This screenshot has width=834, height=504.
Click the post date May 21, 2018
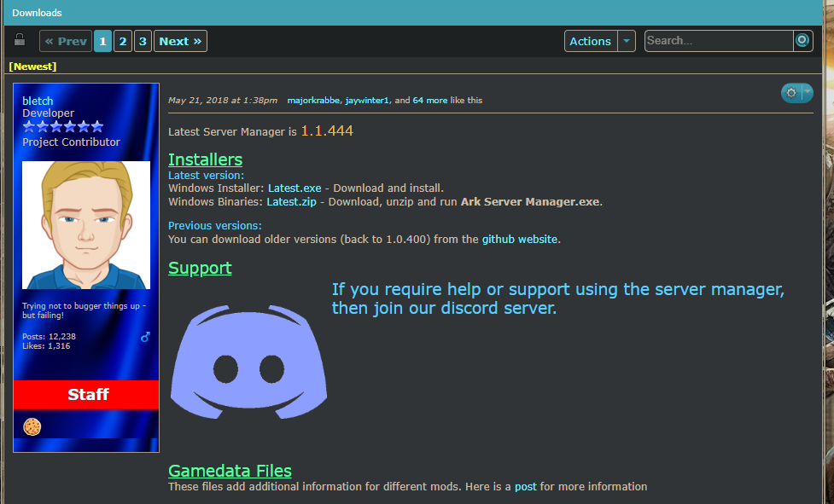pyautogui.click(x=222, y=100)
